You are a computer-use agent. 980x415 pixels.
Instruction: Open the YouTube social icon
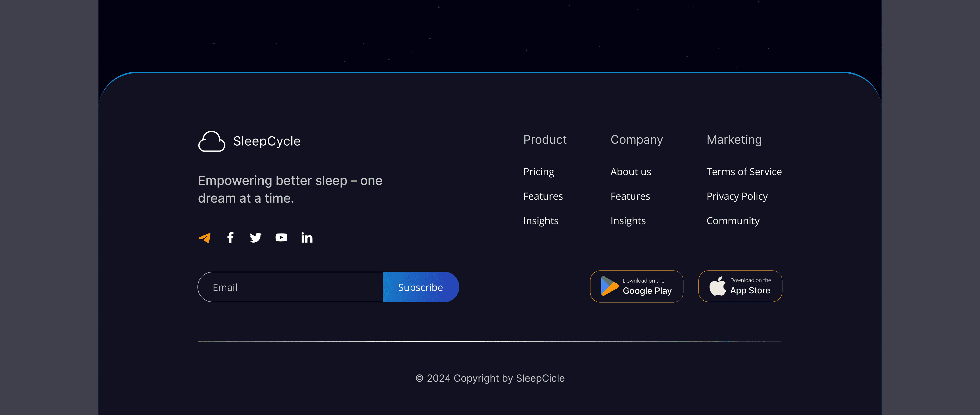point(281,238)
